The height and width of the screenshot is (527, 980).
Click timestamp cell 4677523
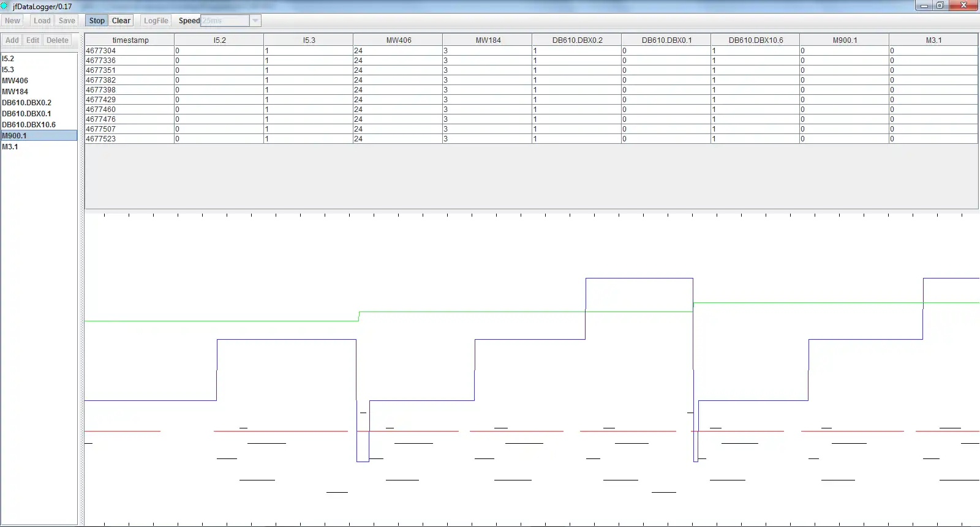click(130, 139)
